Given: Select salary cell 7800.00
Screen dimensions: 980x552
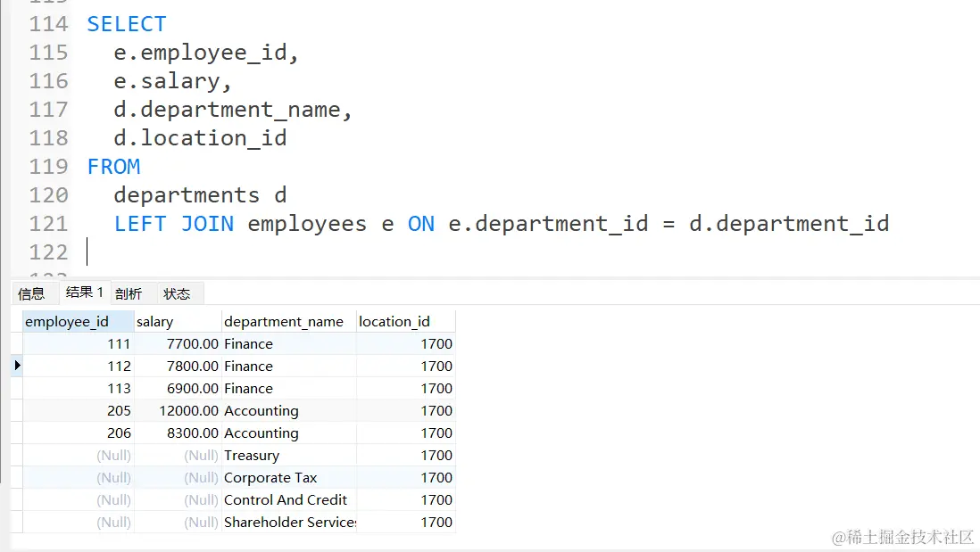Looking at the screenshot, I should 179,366.
